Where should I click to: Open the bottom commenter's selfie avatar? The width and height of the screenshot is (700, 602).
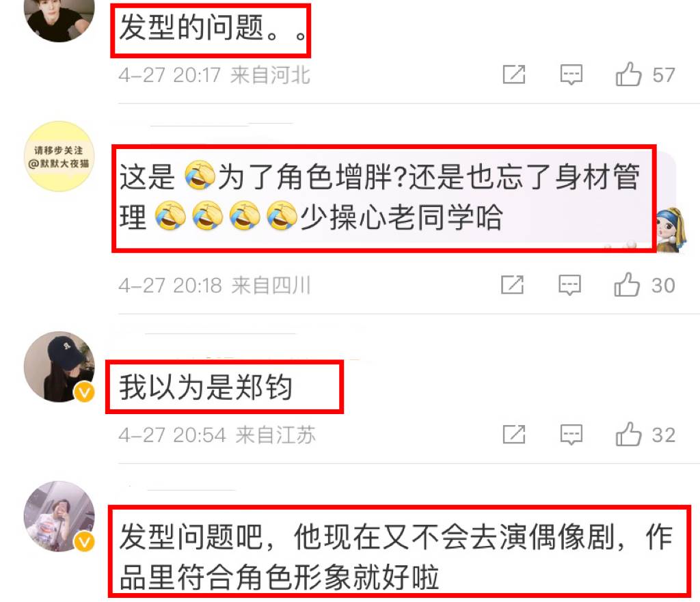coord(59,517)
